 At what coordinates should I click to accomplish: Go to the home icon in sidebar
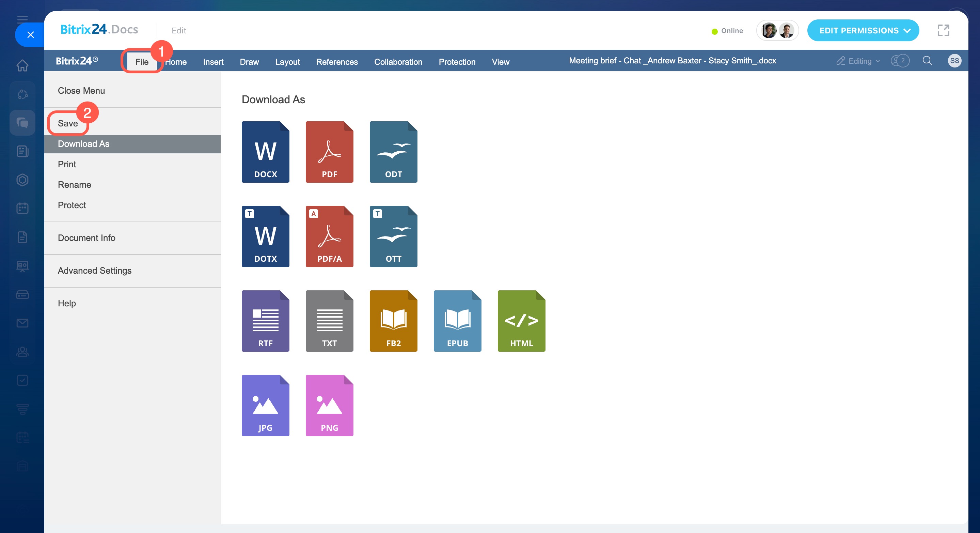(22, 65)
